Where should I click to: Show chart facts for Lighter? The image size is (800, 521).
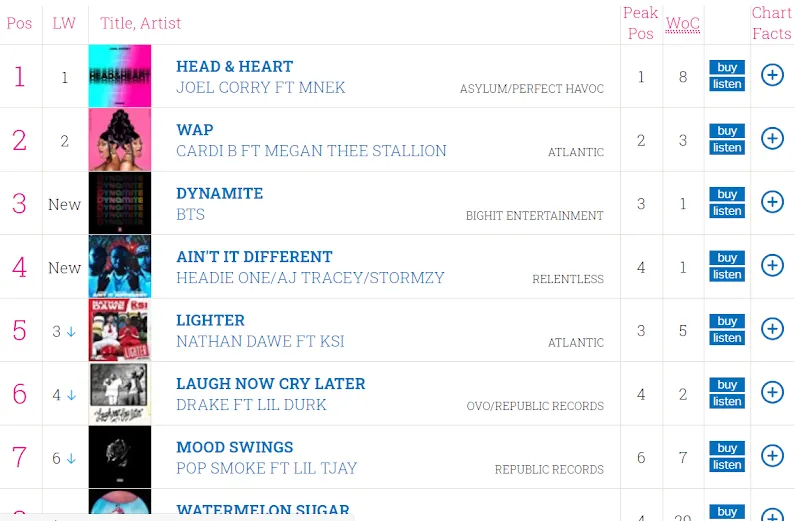(772, 329)
